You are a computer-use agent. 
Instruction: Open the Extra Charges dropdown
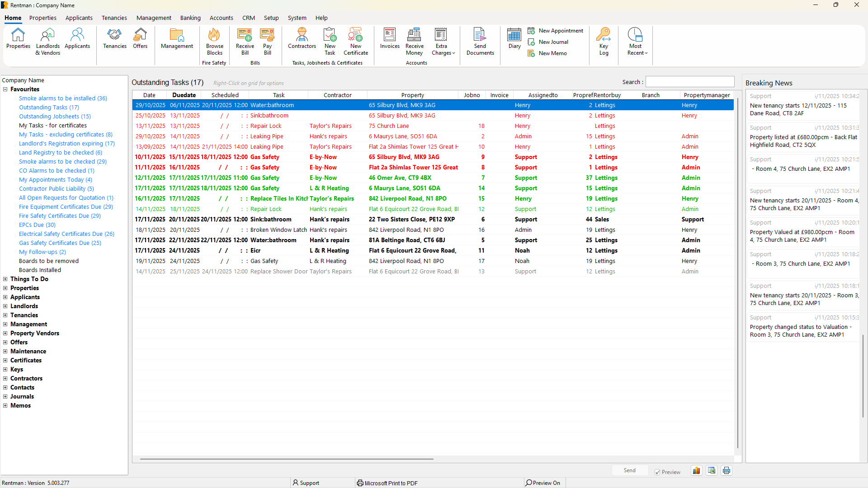tap(443, 41)
